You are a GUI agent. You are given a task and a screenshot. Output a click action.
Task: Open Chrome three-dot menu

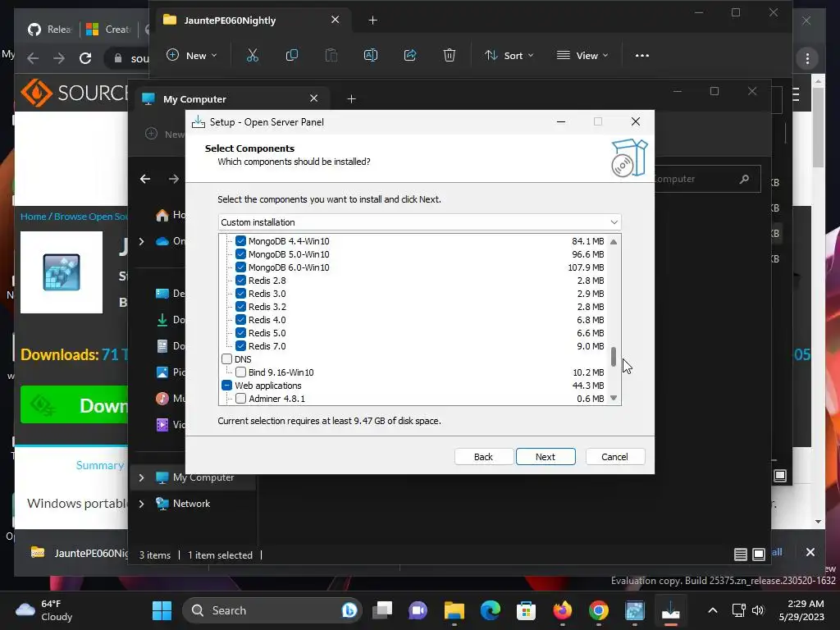click(807, 58)
